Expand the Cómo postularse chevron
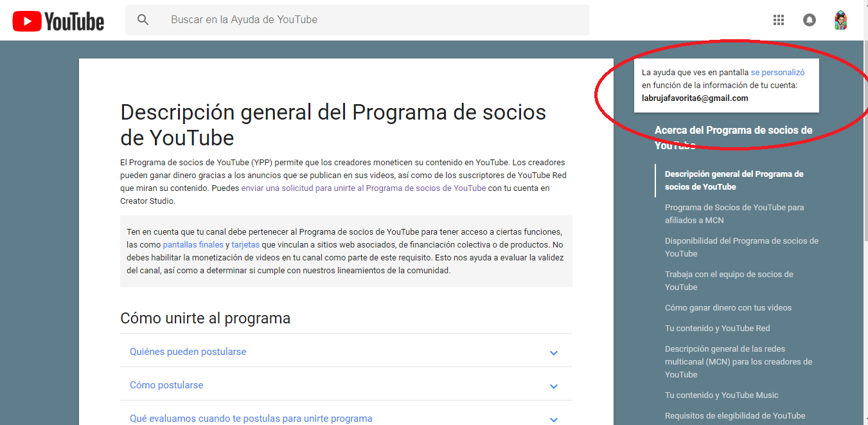This screenshot has width=868, height=425. 554,386
